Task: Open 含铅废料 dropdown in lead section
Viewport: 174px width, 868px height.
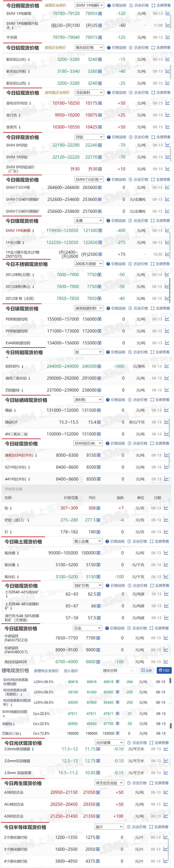Action: coord(89,92)
